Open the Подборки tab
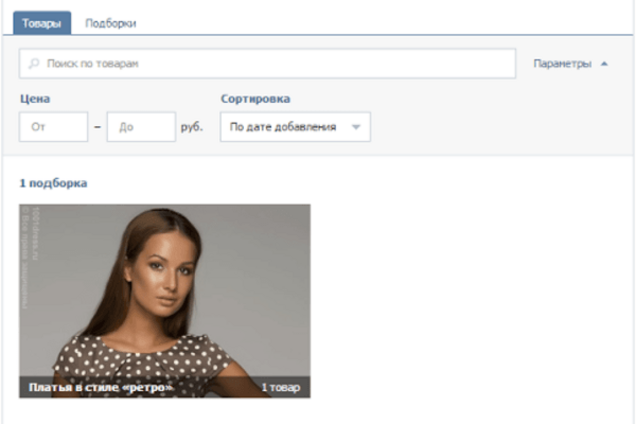 [x=111, y=22]
